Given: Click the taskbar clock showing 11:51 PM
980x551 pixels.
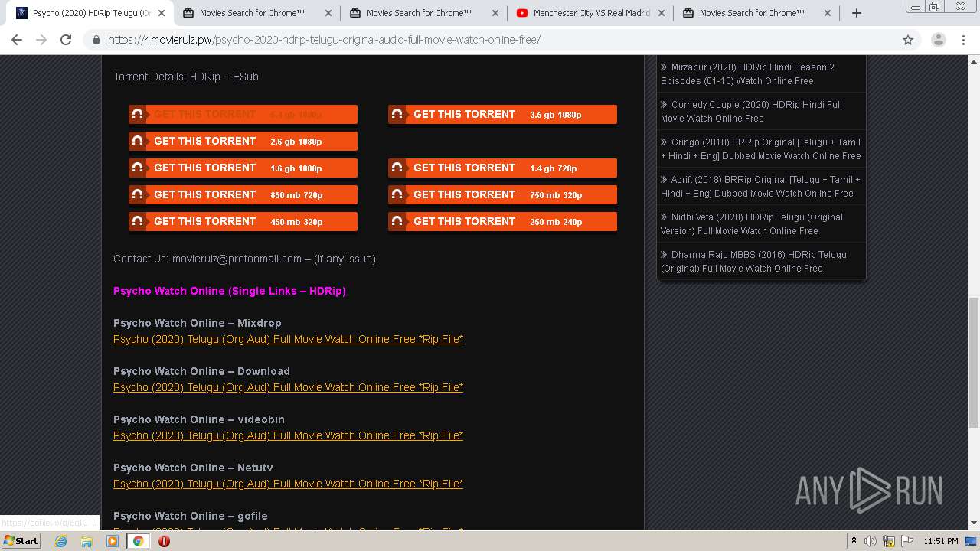Looking at the screenshot, I should 941,541.
